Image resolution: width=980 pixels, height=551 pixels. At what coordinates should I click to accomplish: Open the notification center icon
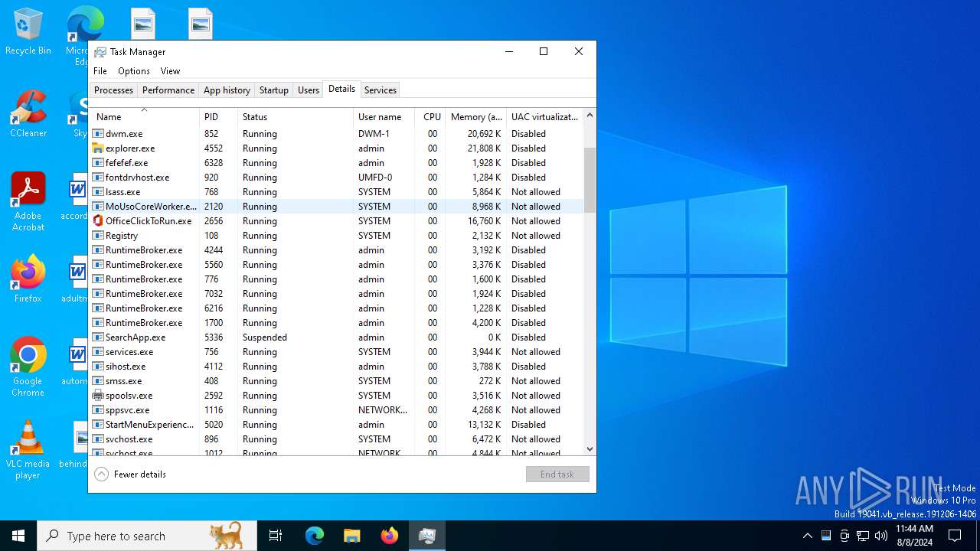955,536
